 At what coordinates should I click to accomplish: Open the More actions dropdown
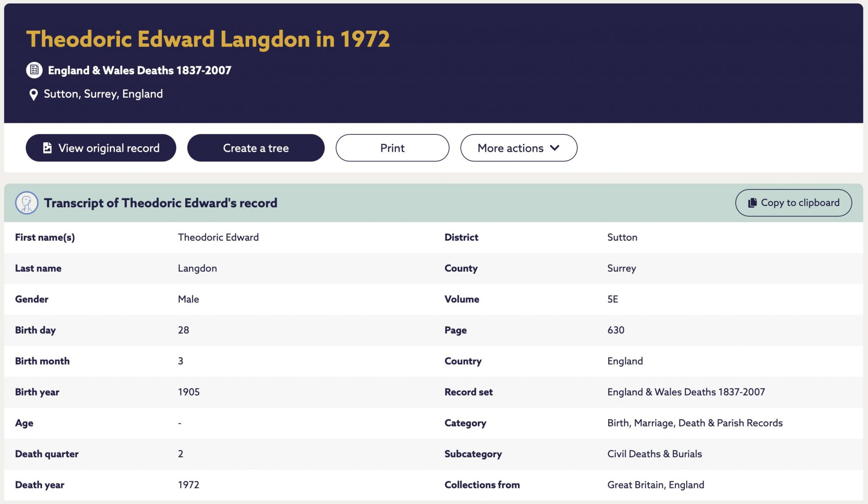(x=519, y=148)
